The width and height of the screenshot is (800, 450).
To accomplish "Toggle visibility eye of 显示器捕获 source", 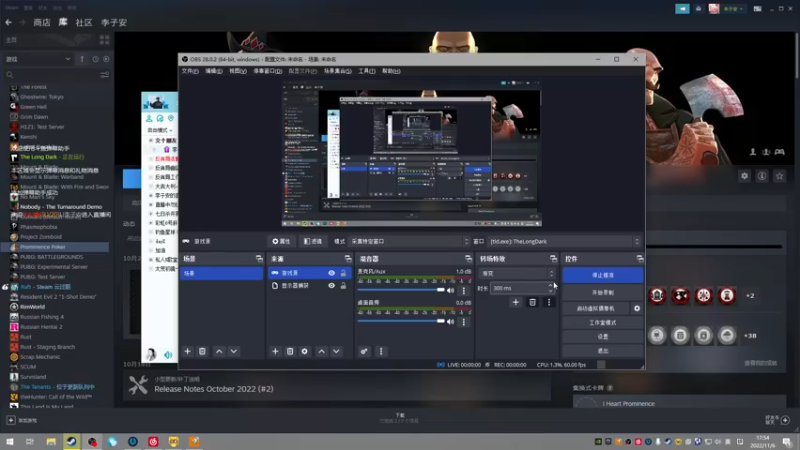I will pos(332,286).
